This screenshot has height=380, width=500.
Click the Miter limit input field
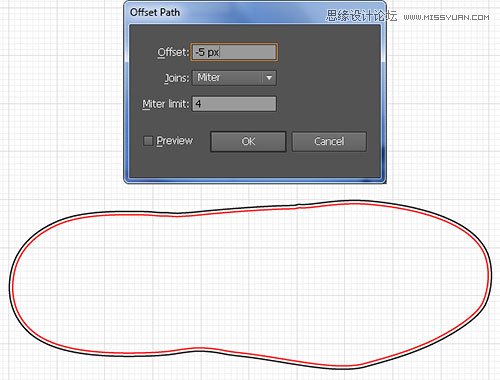pos(234,104)
